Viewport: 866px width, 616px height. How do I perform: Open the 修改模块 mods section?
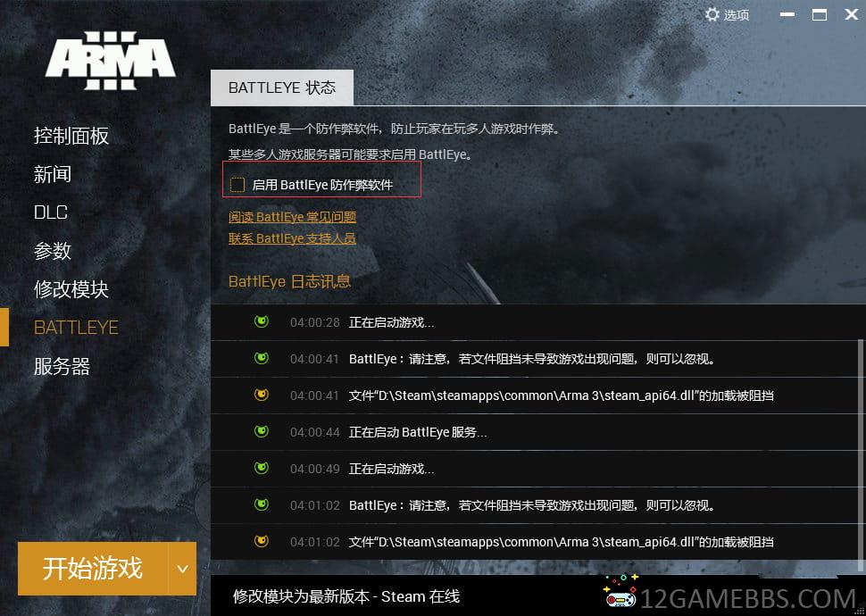click(71, 289)
